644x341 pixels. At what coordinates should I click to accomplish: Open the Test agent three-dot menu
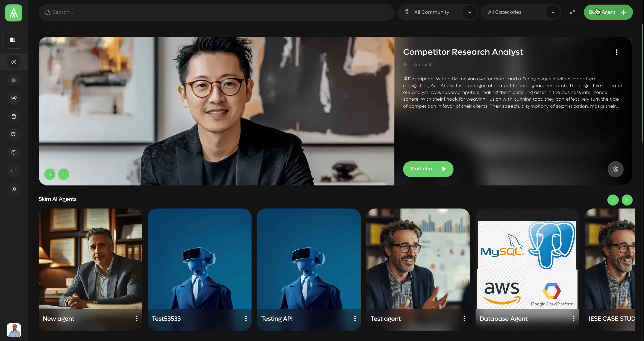[x=464, y=319]
